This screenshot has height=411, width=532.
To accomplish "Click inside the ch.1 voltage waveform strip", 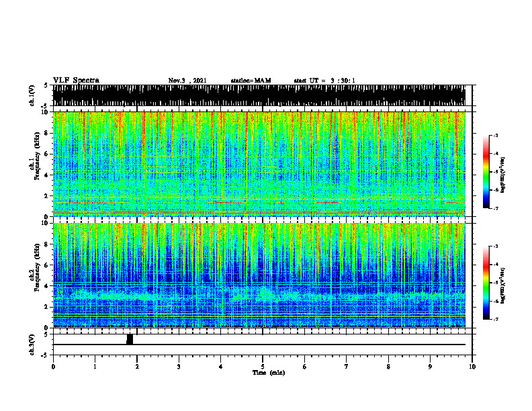I will click(259, 95).
